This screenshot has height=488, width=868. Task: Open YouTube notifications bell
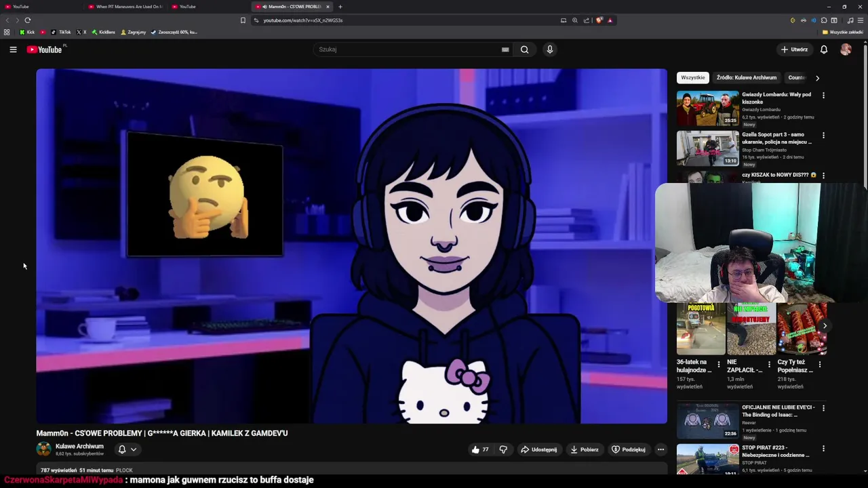pyautogui.click(x=824, y=49)
